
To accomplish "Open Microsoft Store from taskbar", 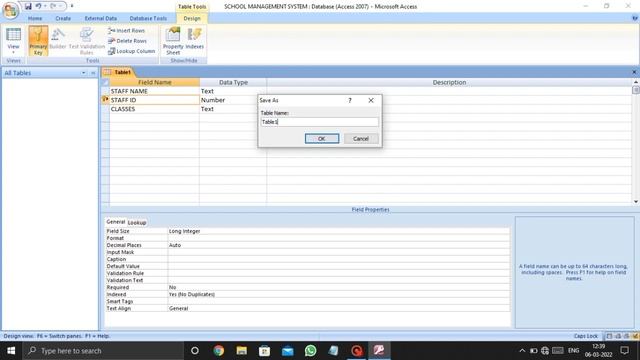I will pyautogui.click(x=264, y=351).
